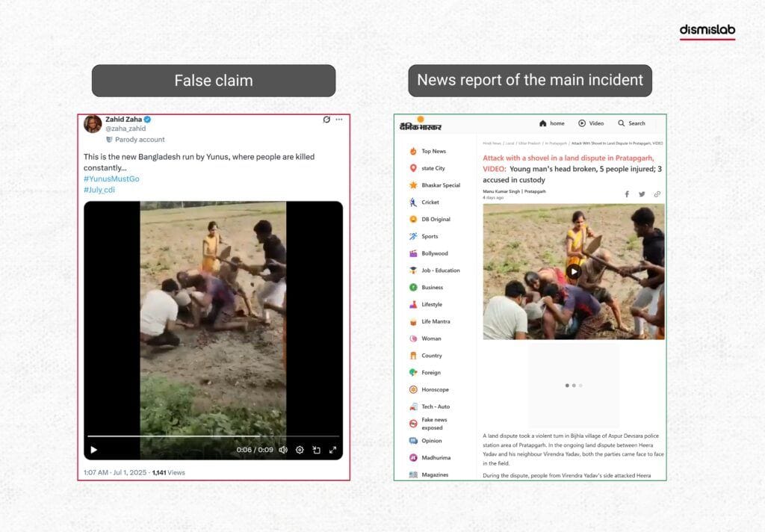Expand the tweet video to fullscreen
Image resolution: width=765 pixels, height=532 pixels.
point(332,450)
